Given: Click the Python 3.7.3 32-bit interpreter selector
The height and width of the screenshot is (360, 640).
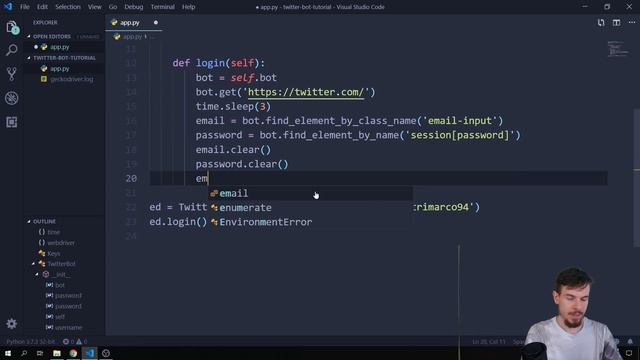Looking at the screenshot, I should tap(31, 342).
